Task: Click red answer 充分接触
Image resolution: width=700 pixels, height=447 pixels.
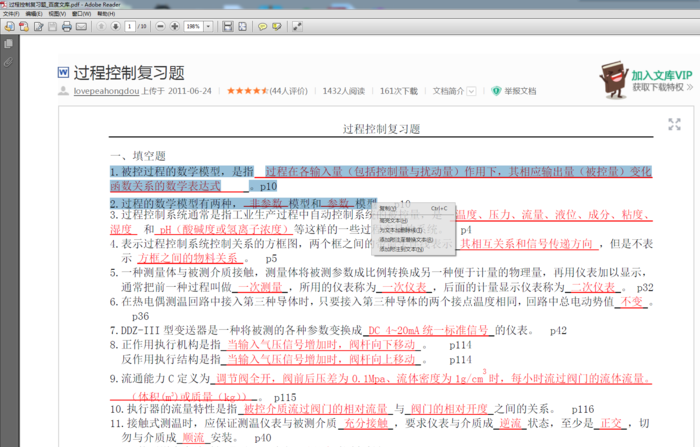Action: coord(366,423)
